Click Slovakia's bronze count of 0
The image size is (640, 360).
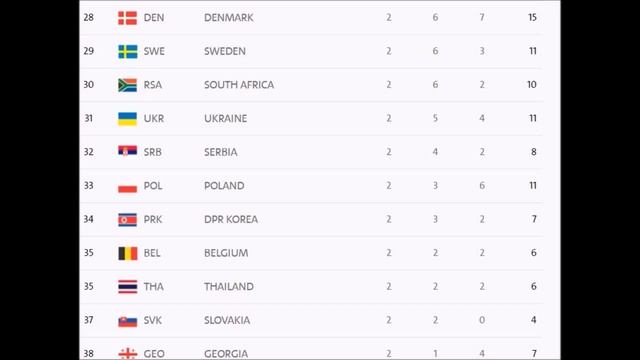click(482, 320)
